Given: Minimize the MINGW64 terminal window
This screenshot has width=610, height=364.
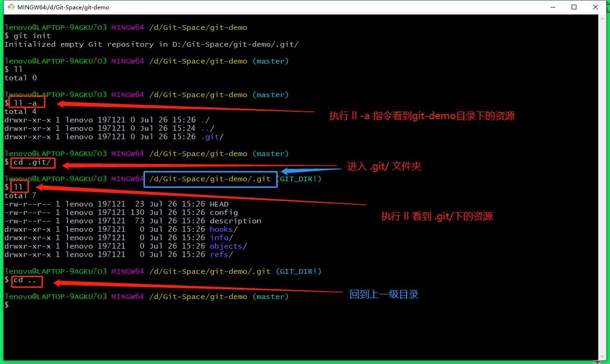Looking at the screenshot, I should (553, 7).
